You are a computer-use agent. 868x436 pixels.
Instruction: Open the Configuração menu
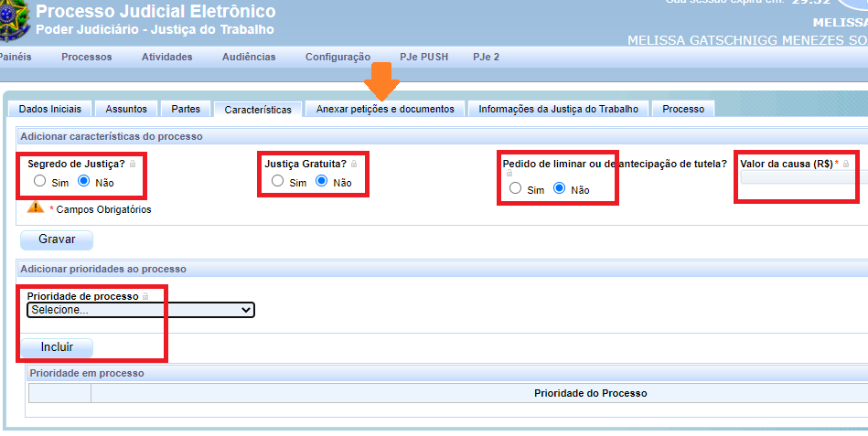coord(338,57)
